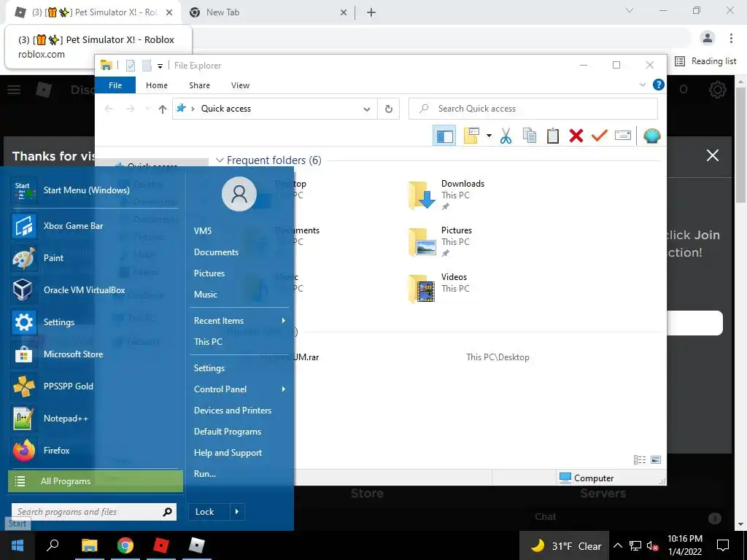The image size is (747, 560).
Task: Open the Lock button's power options arrow
Action: (x=237, y=512)
